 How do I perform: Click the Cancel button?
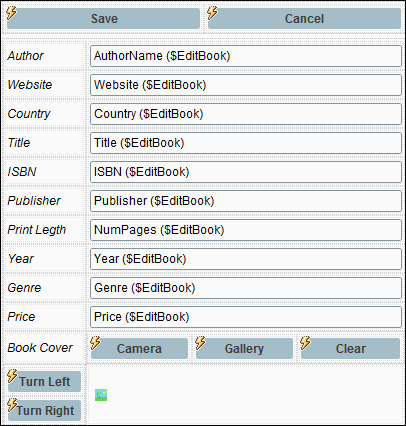[x=304, y=19]
